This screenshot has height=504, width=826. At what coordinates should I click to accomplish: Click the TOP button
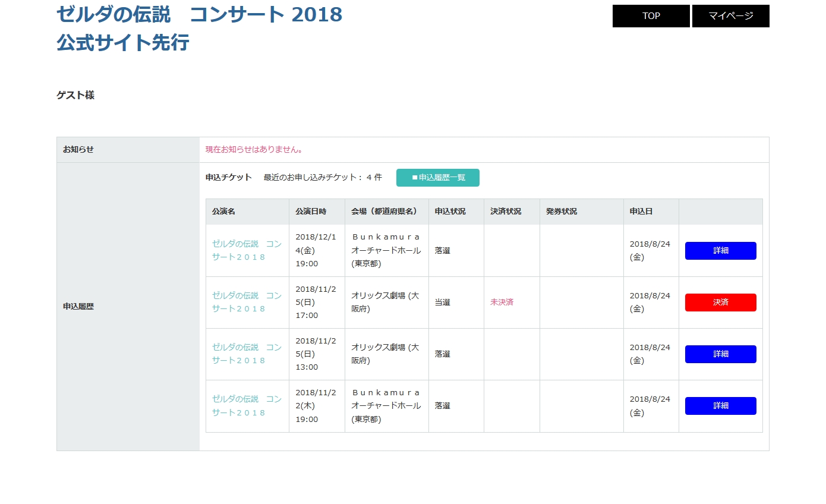pos(651,16)
